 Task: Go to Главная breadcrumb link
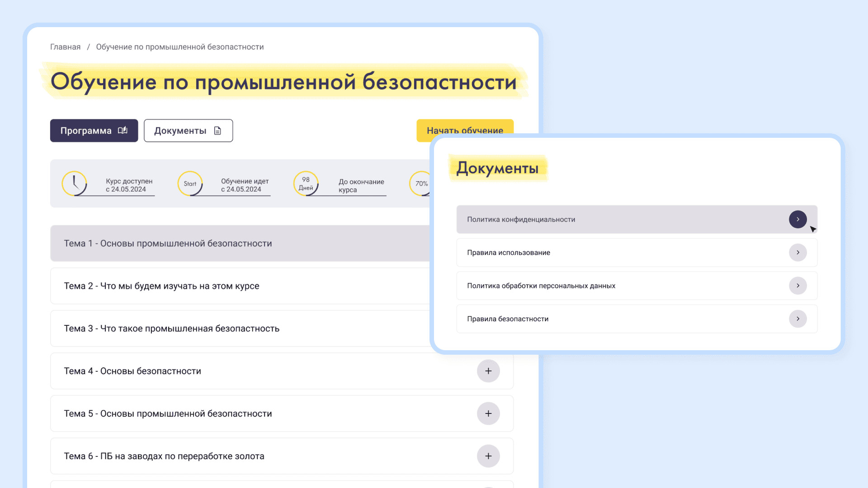tap(65, 47)
